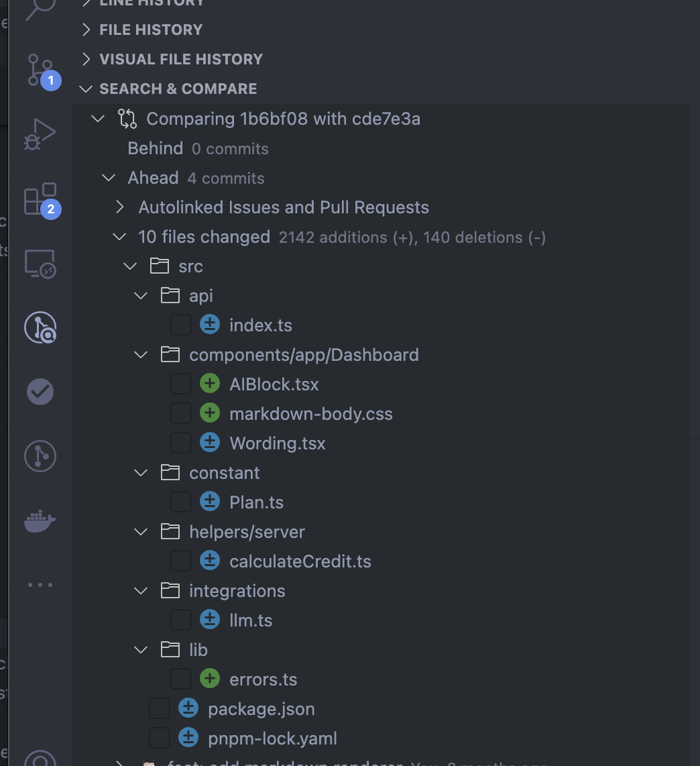Open the GitLens Inspect icon

tap(40, 327)
